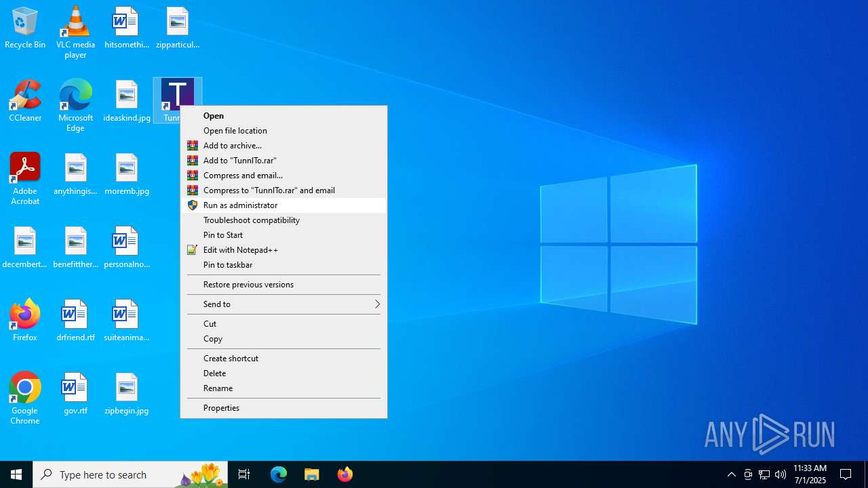Screen dimensions: 868x488
Task: Choose Properties in the context menu
Action: tap(283, 408)
